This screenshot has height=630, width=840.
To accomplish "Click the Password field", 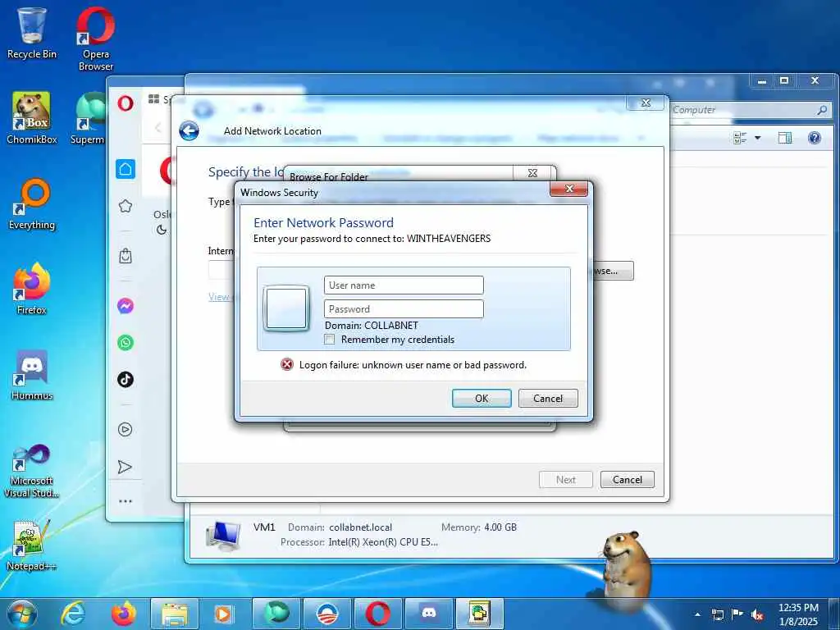I will [x=404, y=308].
